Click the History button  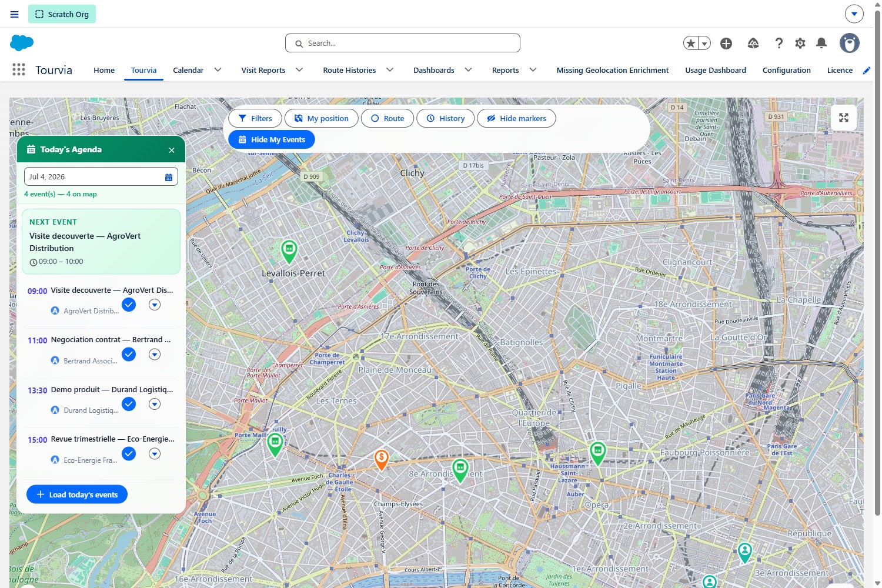[x=445, y=118]
